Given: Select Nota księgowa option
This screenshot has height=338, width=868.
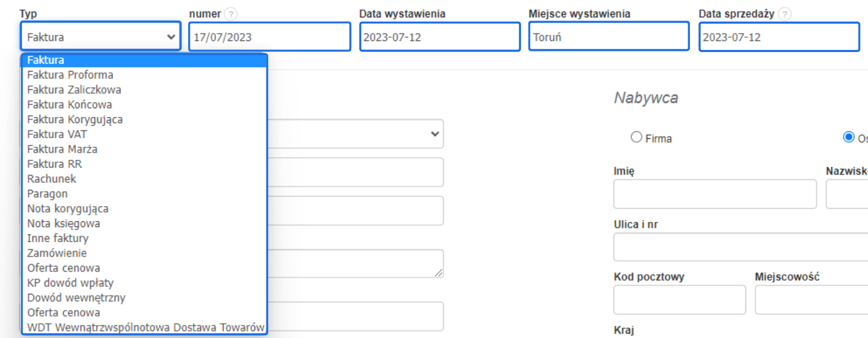Looking at the screenshot, I should [x=64, y=223].
